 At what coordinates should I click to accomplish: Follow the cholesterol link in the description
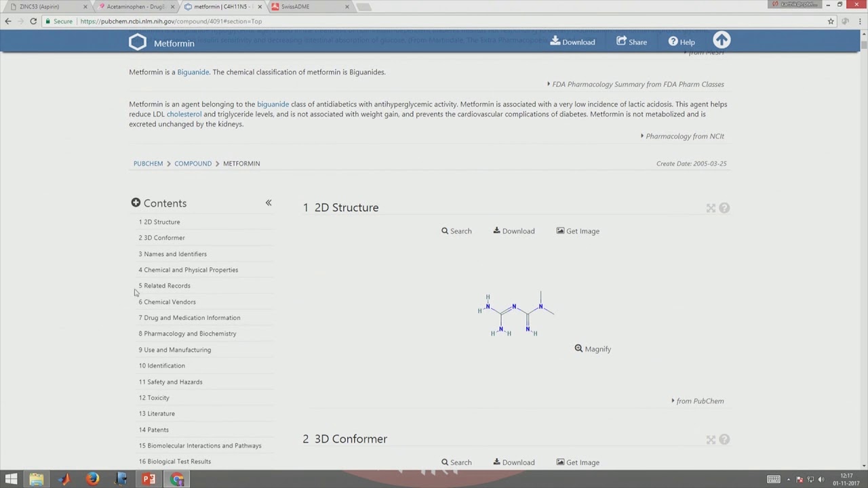coord(184,114)
